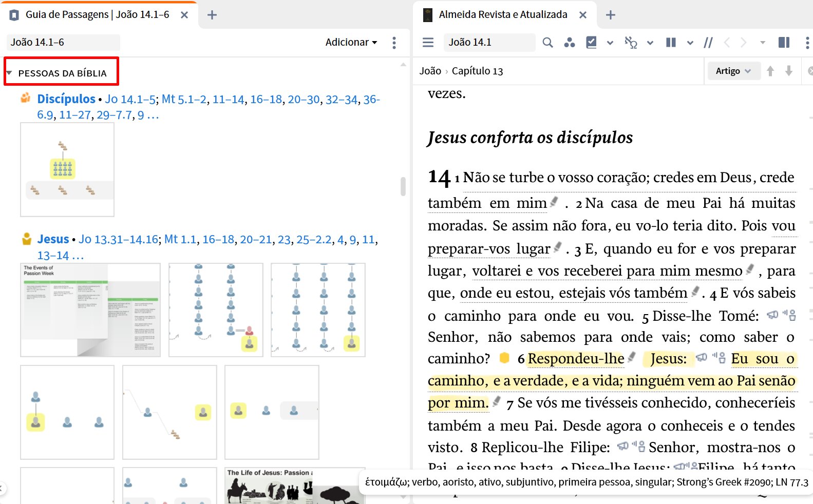This screenshot has width=813, height=504.
Task: Expand the multiple resources dropdown arrow
Action: (x=690, y=43)
